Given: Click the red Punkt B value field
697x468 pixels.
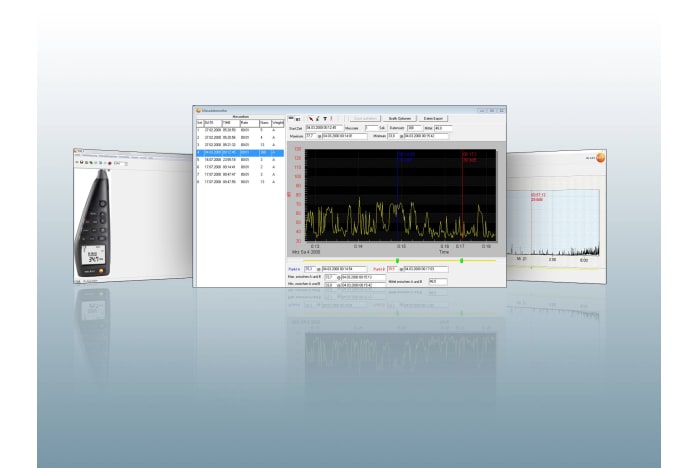Looking at the screenshot, I should 393,269.
